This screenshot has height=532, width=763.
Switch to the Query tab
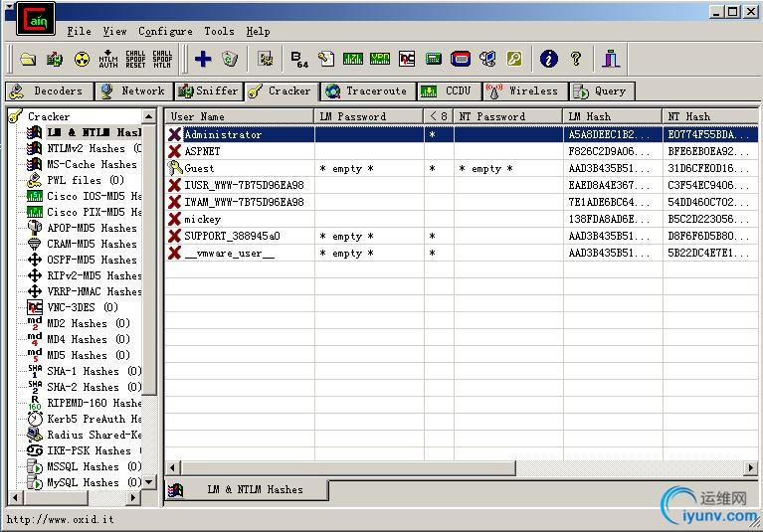pos(603,90)
